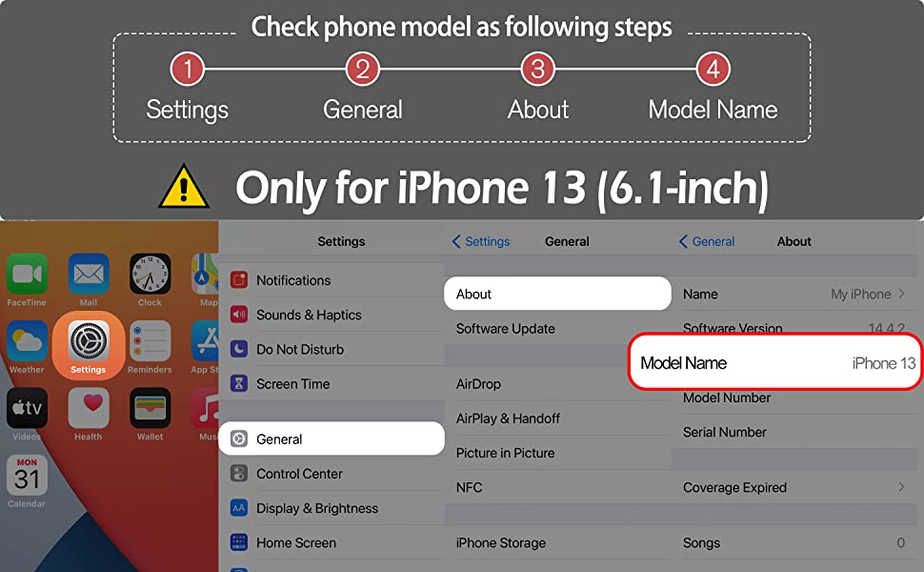Open Display & Brightness settings
Screen dimensions: 924x572
click(331, 508)
